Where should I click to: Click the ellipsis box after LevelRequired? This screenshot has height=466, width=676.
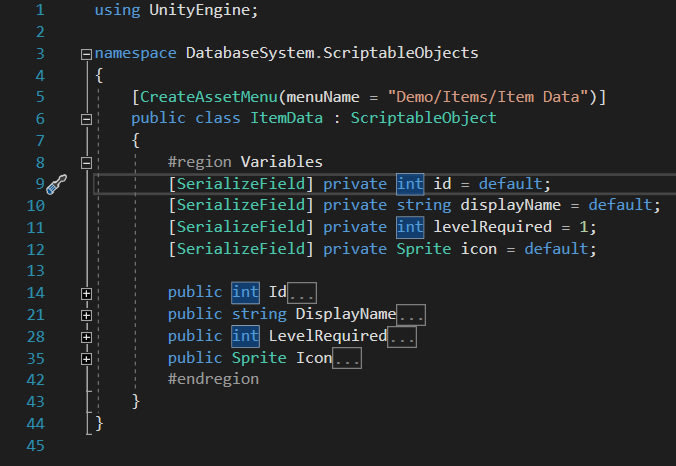[x=401, y=337]
